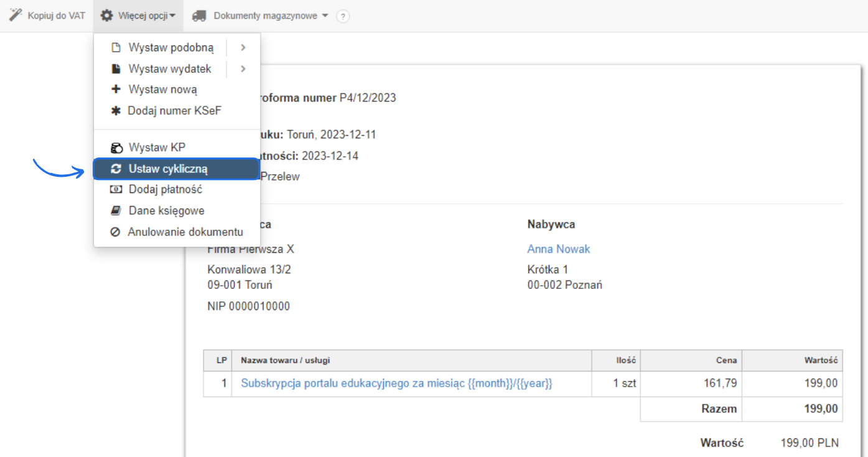The width and height of the screenshot is (868, 457).
Task: Click the Kopiuj do VAT button
Action: (x=48, y=16)
